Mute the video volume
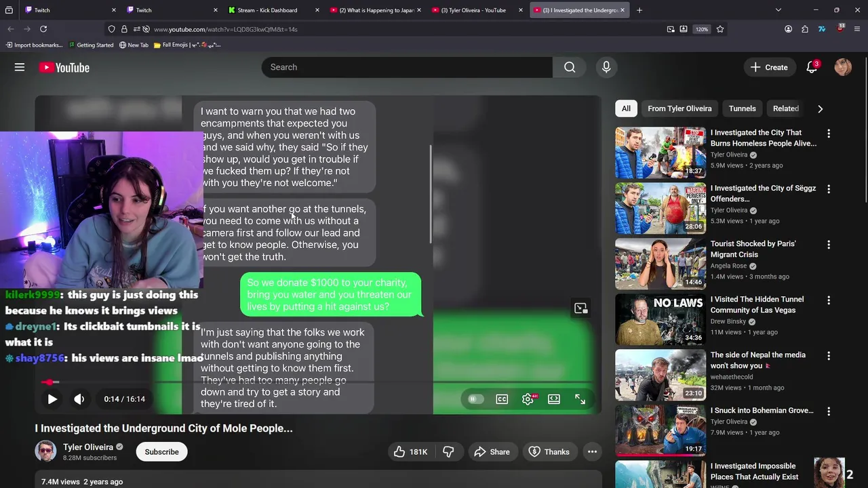Viewport: 868px width, 488px height. coord(79,399)
